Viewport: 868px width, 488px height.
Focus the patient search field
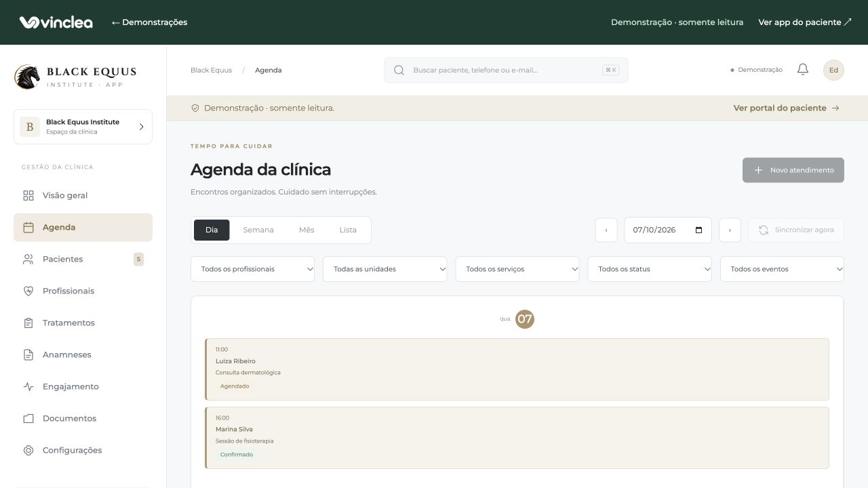[506, 70]
